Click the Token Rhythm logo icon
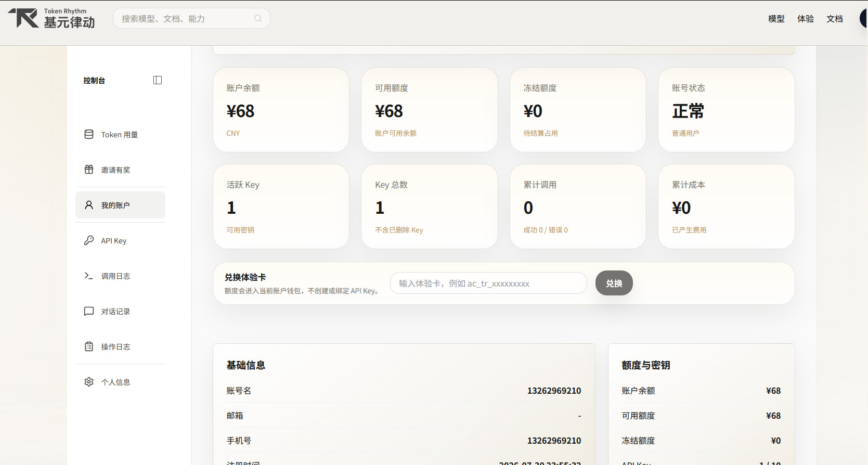Viewport: 868px width, 465px height. point(23,18)
